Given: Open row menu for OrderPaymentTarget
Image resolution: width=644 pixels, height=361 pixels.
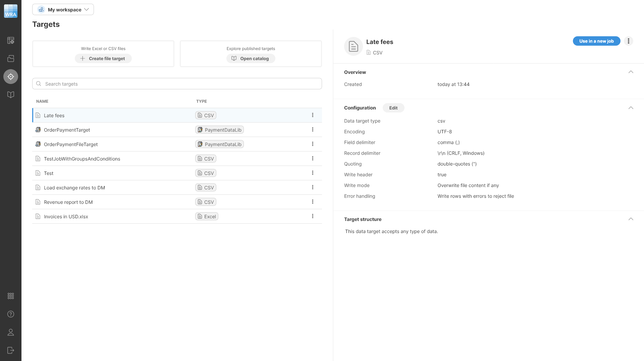Looking at the screenshot, I should [313, 130].
